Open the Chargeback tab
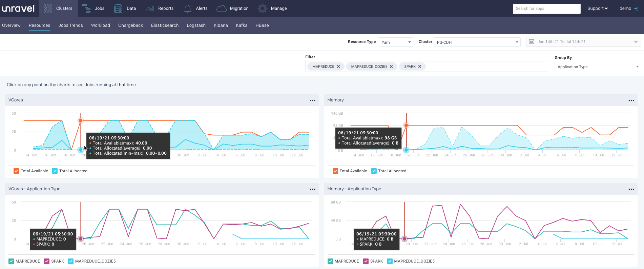Screen dimensions: 644x269 pyautogui.click(x=130, y=25)
